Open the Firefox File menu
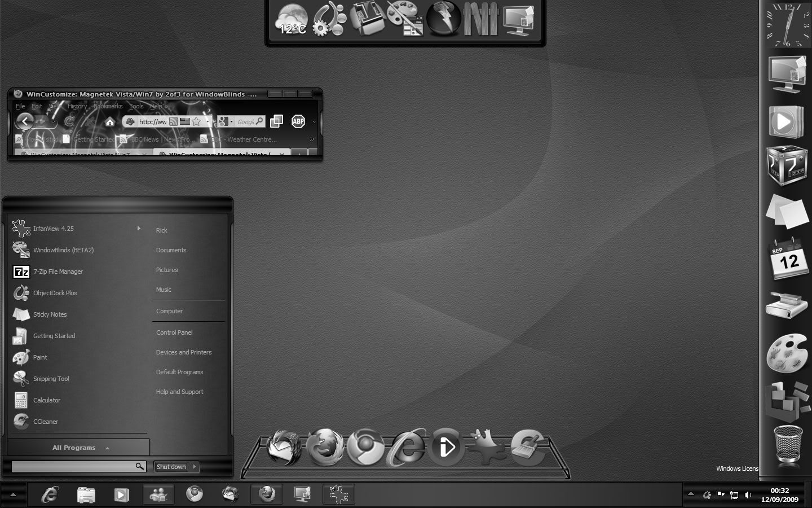812x508 pixels. coord(20,106)
